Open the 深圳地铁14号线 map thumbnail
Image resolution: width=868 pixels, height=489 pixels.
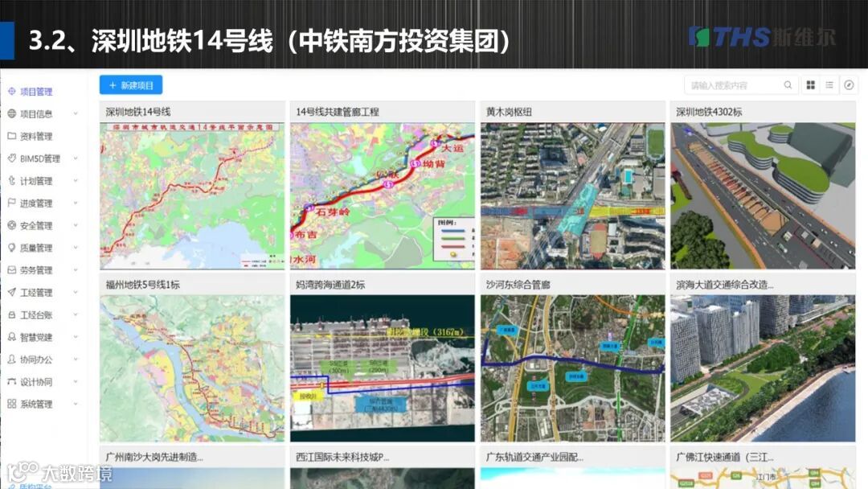click(192, 196)
